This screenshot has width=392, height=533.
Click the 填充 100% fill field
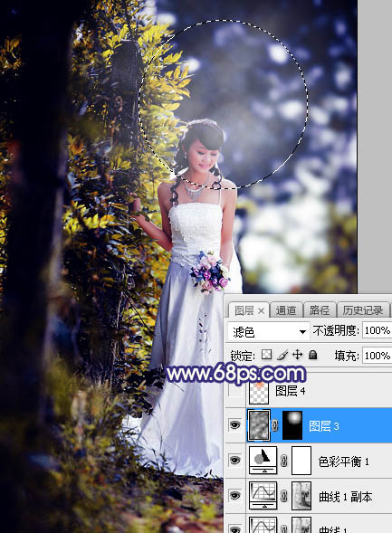click(377, 356)
